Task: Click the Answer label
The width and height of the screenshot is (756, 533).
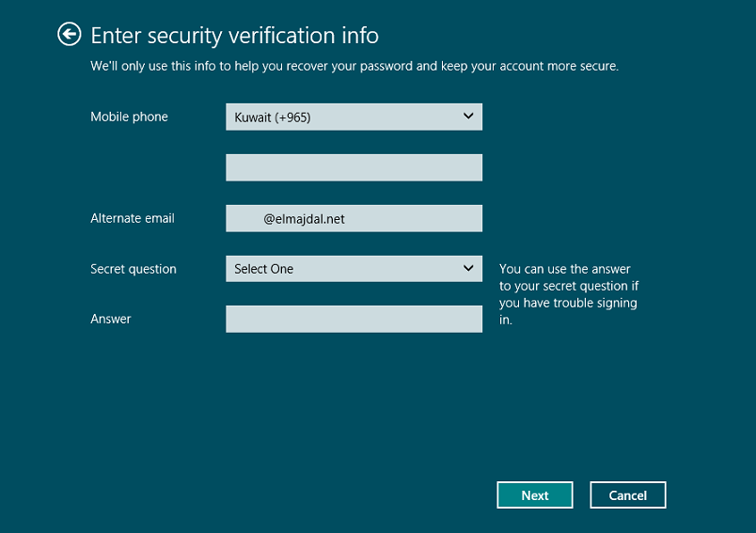Action: click(x=111, y=320)
